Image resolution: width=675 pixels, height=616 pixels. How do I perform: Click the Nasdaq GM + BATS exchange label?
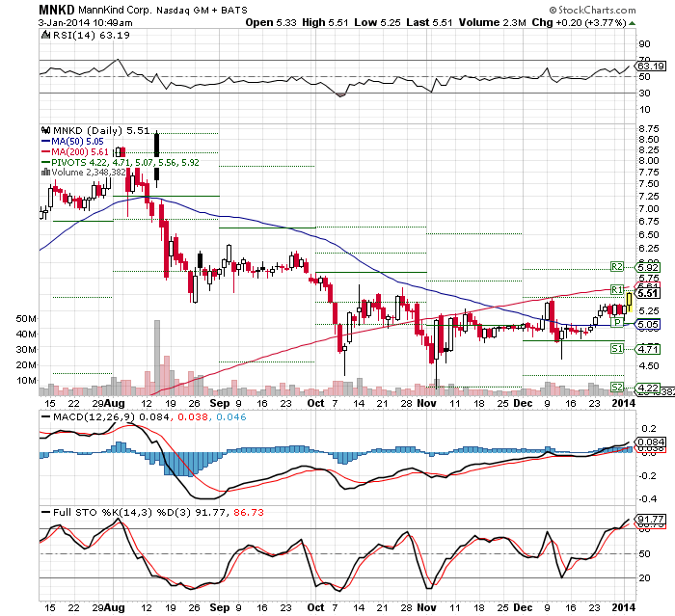(202, 10)
